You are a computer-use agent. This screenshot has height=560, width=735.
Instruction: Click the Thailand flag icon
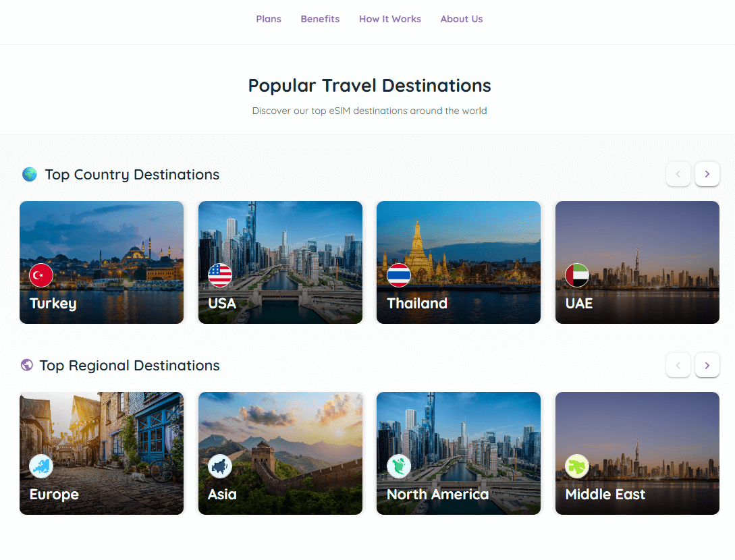pyautogui.click(x=399, y=275)
